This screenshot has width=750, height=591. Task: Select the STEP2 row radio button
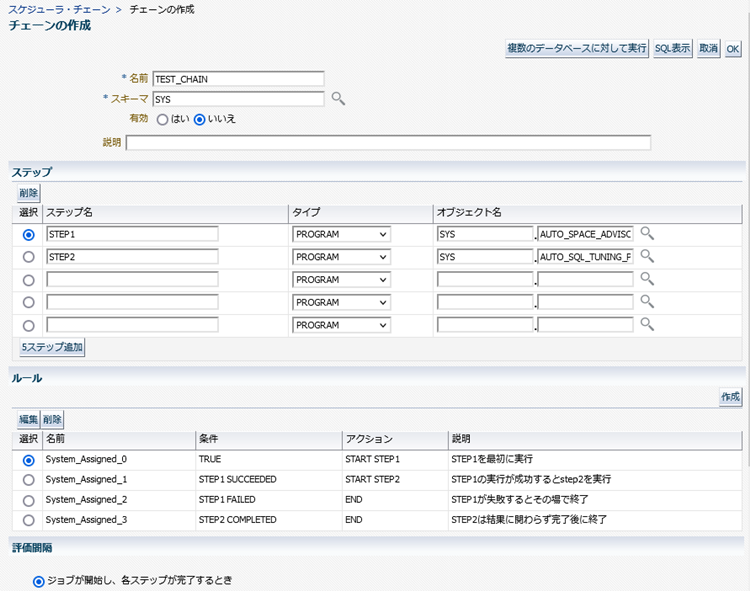[28, 257]
